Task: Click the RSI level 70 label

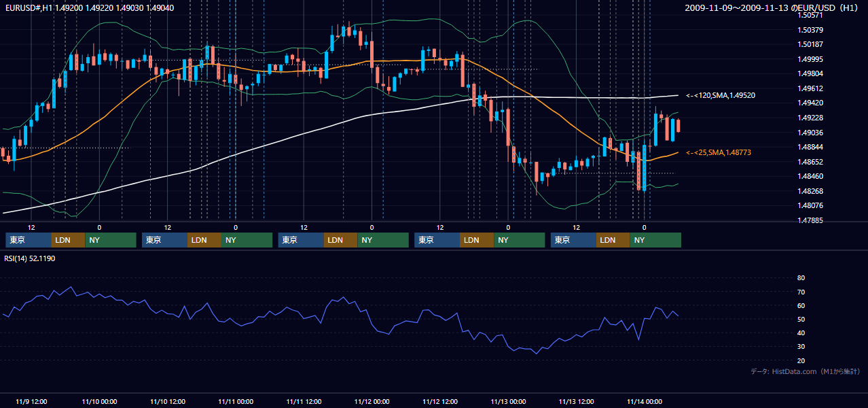Action: click(801, 292)
